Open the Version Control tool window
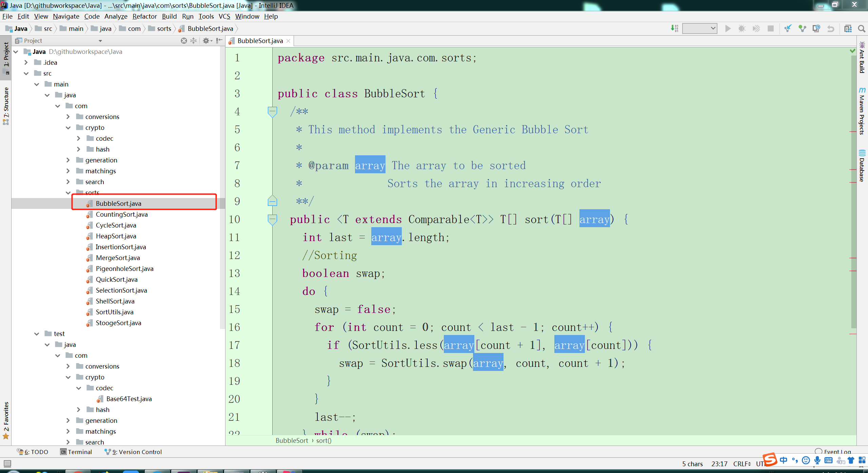 (133, 452)
